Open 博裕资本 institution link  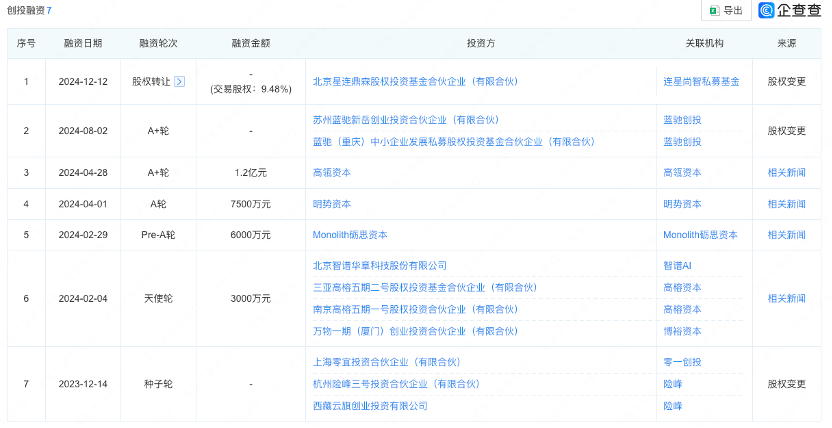pyautogui.click(x=682, y=331)
